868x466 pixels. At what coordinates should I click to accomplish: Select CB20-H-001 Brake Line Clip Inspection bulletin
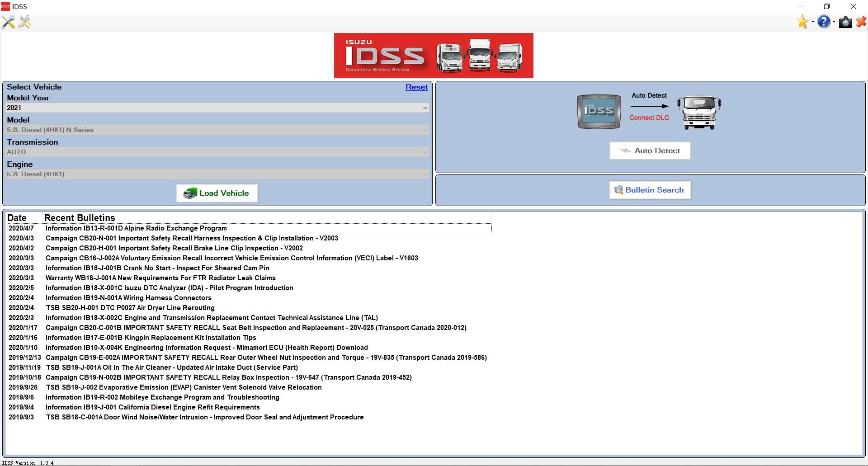point(250,248)
